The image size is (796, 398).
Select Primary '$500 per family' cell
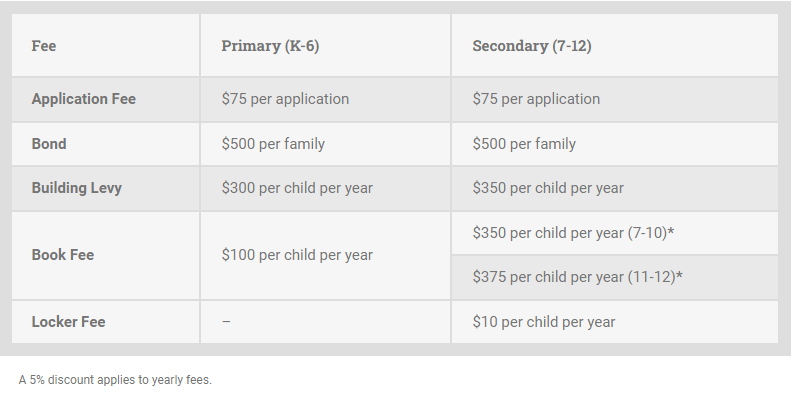[325, 144]
